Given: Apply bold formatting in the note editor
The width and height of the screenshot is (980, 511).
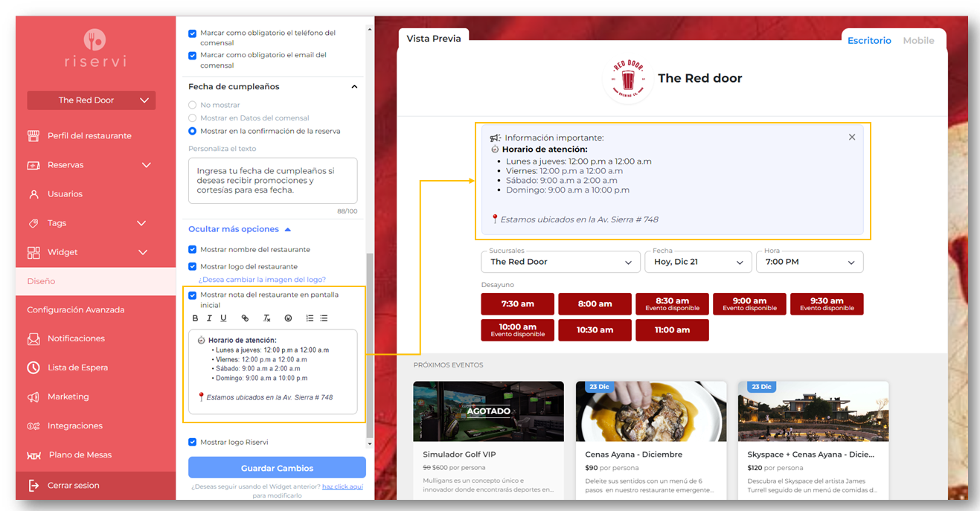Looking at the screenshot, I should click(x=196, y=318).
